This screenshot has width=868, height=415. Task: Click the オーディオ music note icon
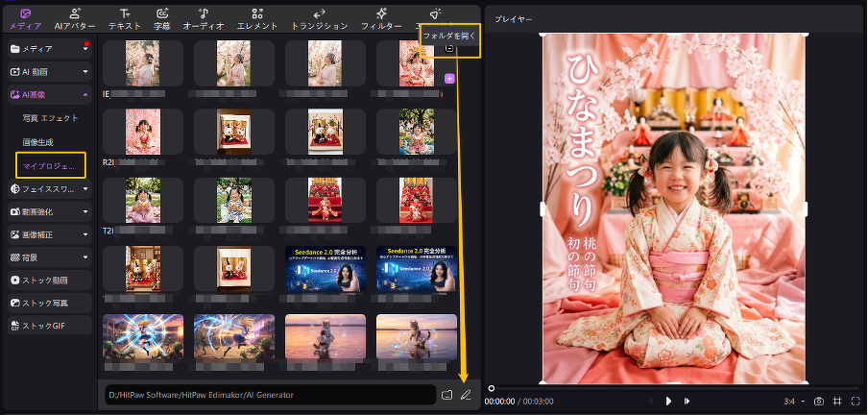point(204,13)
